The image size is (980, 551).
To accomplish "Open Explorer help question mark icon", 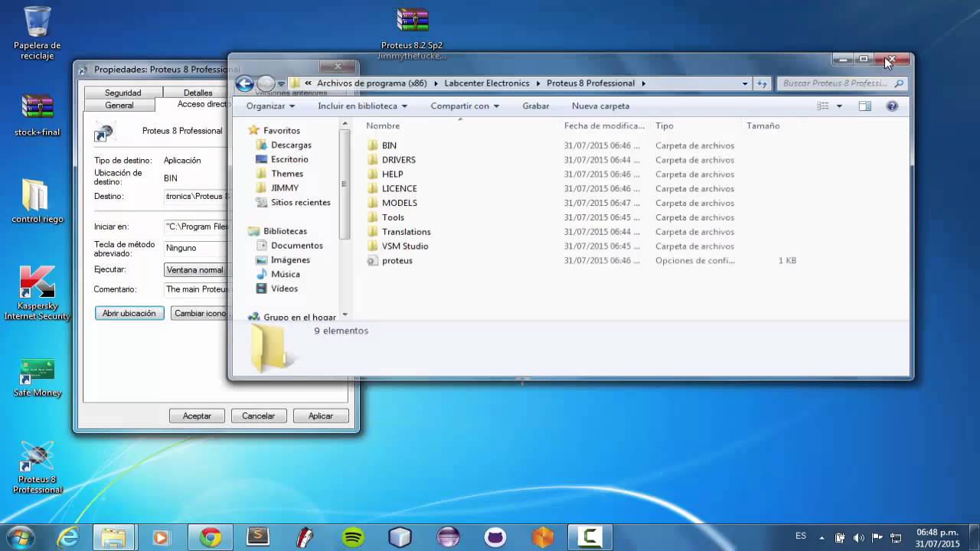I will (x=892, y=106).
